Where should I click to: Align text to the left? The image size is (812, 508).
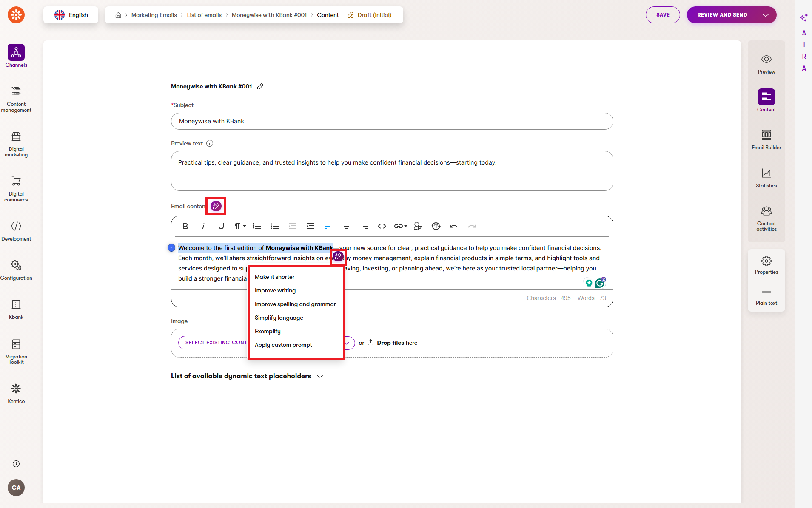[328, 226]
